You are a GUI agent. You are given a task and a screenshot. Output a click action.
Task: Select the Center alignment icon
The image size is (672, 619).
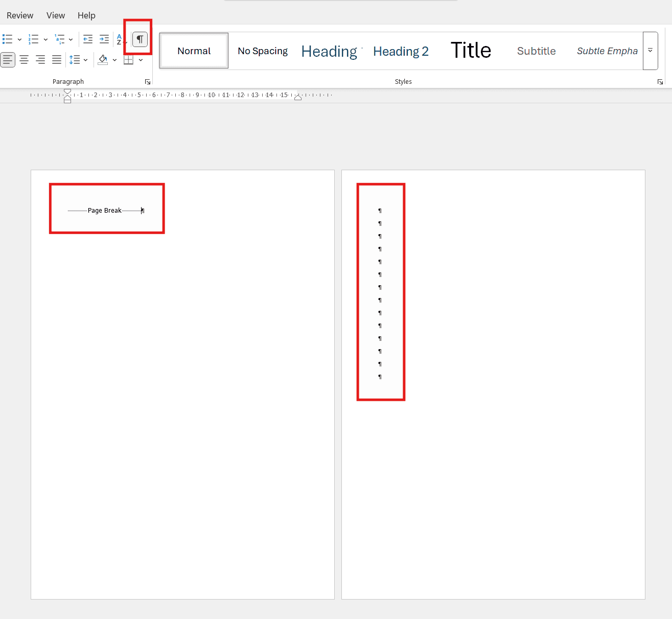click(x=24, y=59)
